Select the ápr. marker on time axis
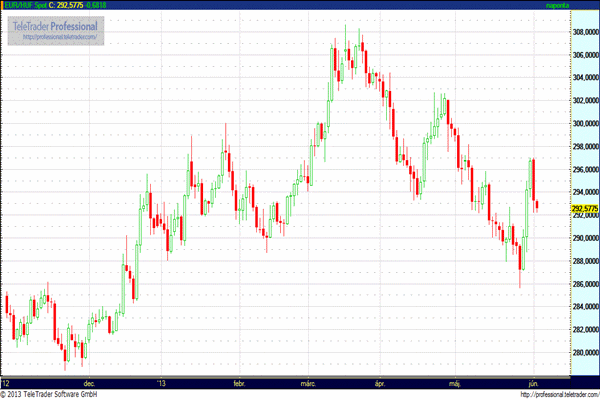 coord(378,382)
